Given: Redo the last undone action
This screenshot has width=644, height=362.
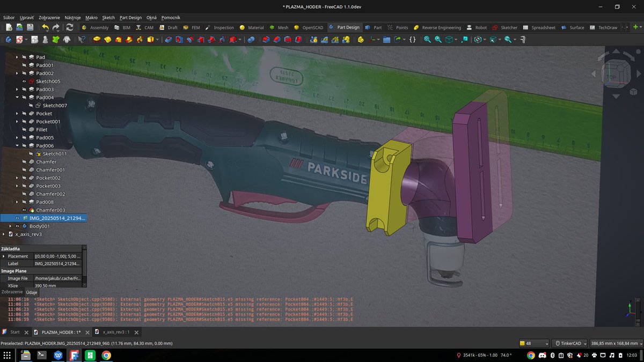Looking at the screenshot, I should coord(56,27).
